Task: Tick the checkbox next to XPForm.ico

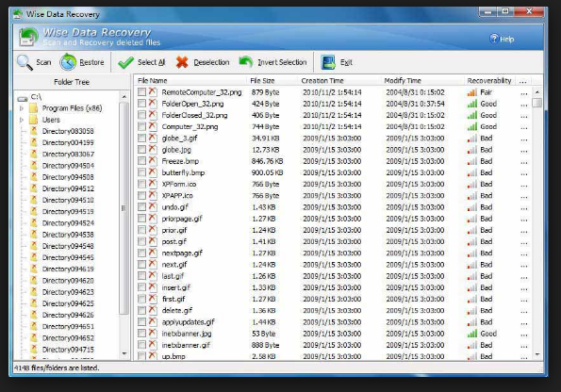Action: click(141, 184)
